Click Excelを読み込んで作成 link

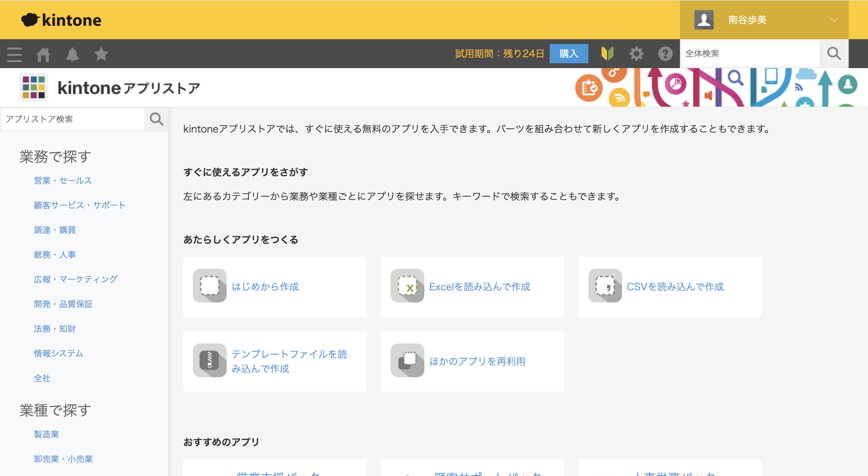point(480,287)
